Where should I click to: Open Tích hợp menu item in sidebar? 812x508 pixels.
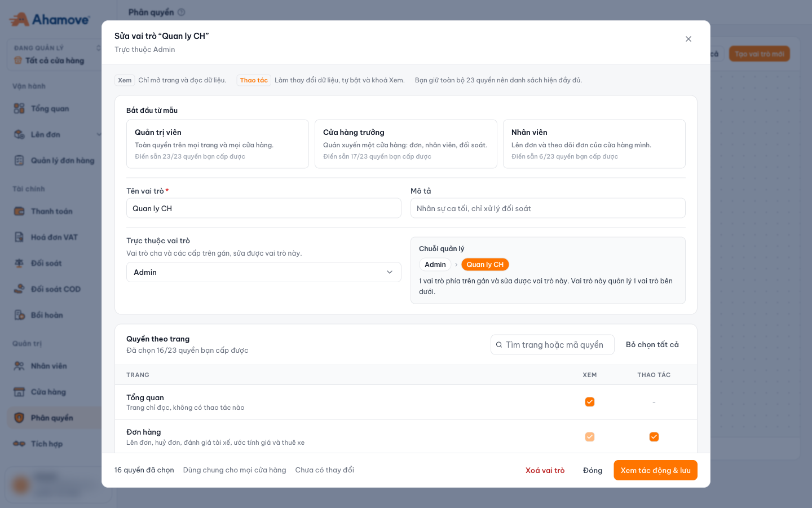pyautogui.click(x=55, y=444)
